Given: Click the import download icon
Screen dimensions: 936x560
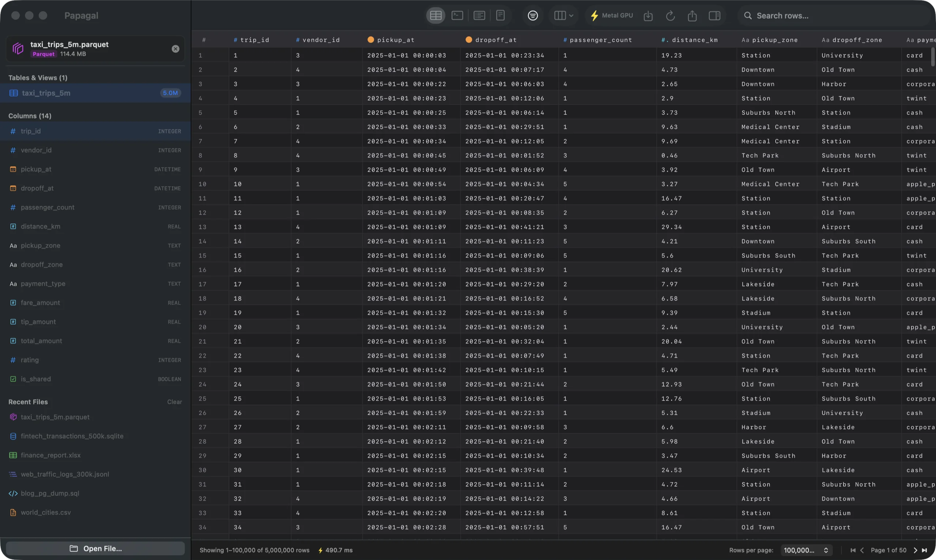Looking at the screenshot, I should click(x=648, y=15).
